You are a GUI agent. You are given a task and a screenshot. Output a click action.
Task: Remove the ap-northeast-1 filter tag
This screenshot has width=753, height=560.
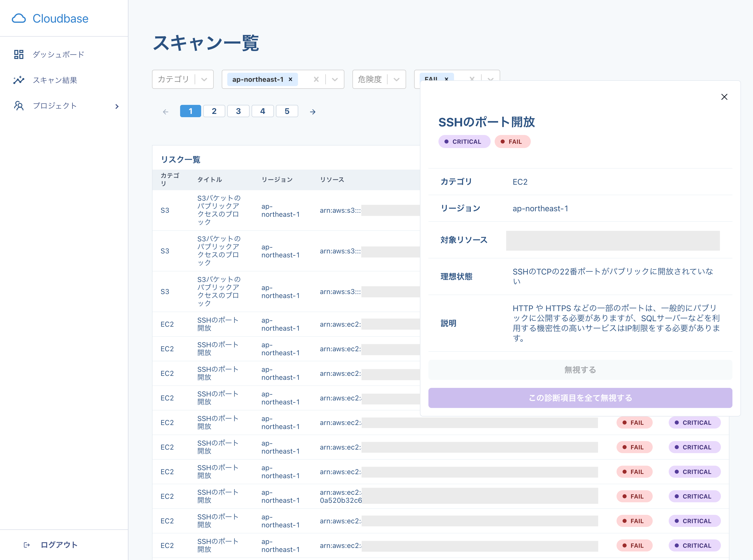pos(290,79)
